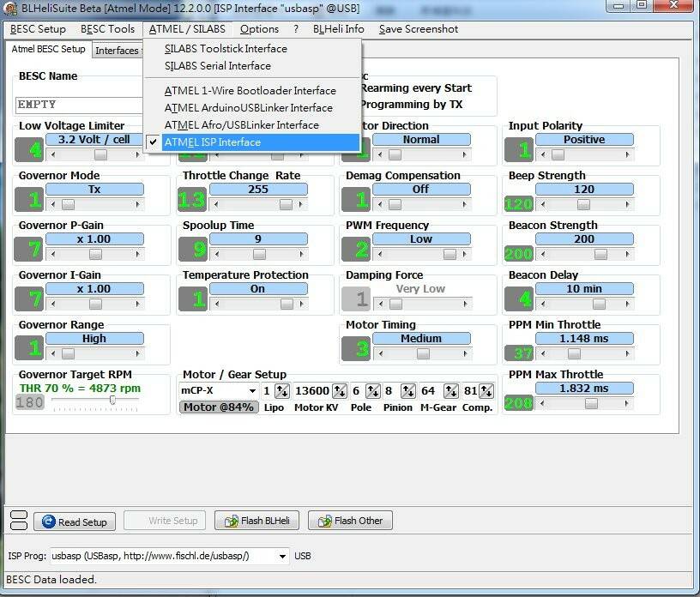Click the BLHeliSuite icon in the title bar
Screen dimensions: 700x597
10,8
